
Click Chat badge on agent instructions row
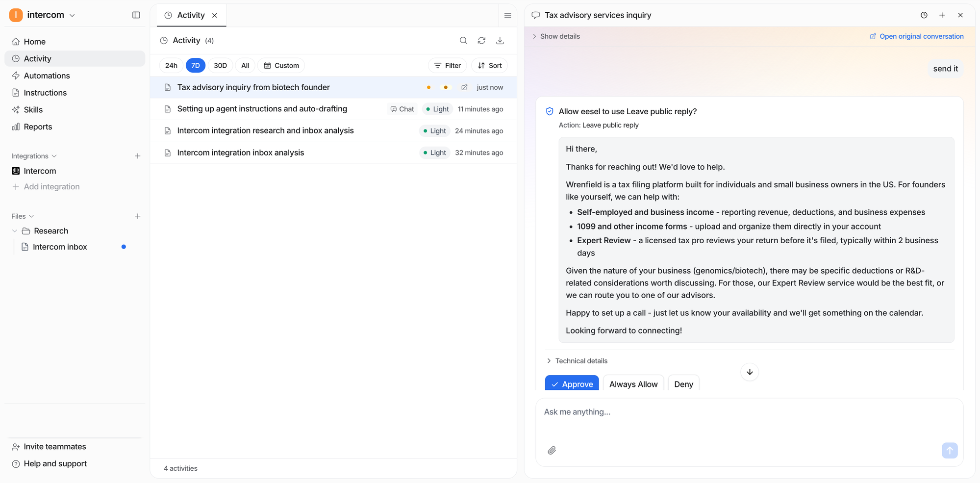point(402,109)
